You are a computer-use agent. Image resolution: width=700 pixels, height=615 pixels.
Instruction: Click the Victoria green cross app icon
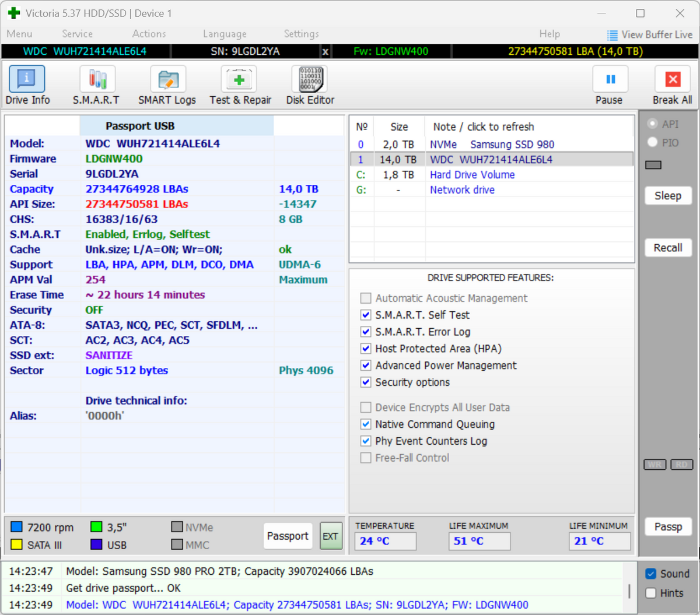tap(14, 13)
